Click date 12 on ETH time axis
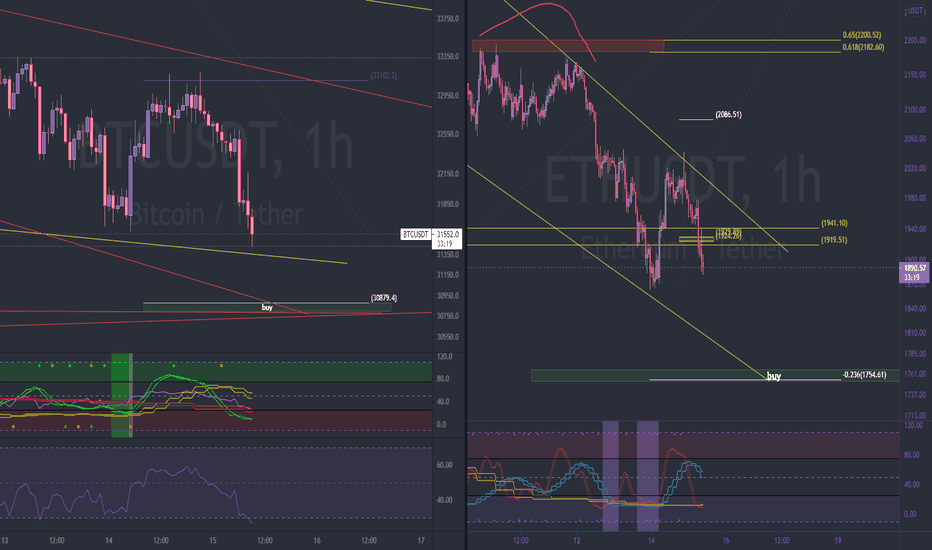Image resolution: width=932 pixels, height=550 pixels. point(577,540)
